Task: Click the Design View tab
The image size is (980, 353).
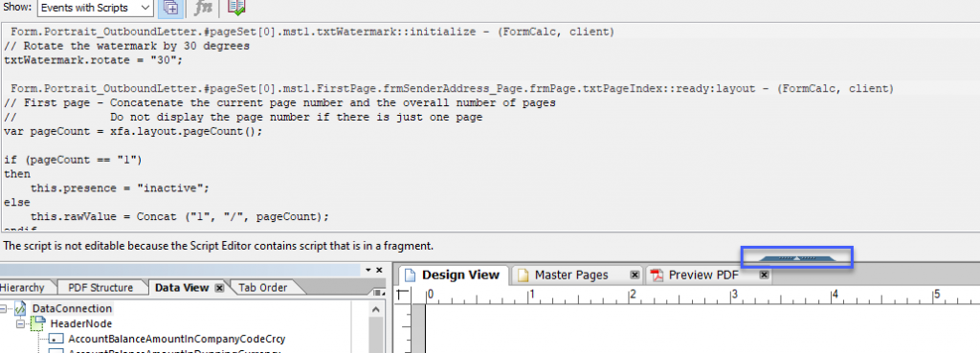Action: click(x=453, y=275)
